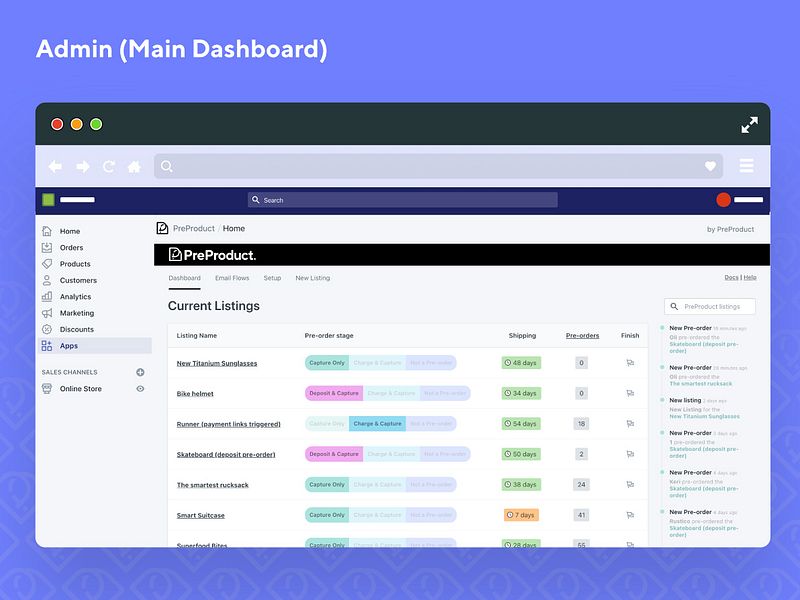This screenshot has height=600, width=800.
Task: Open The smartest rucksack listing
Action: click(213, 485)
